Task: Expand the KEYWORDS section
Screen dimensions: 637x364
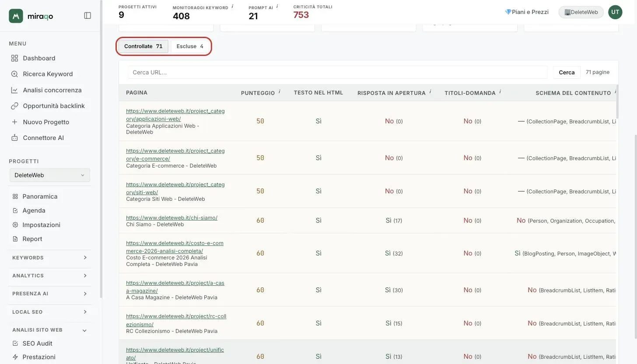Action: pos(50,258)
